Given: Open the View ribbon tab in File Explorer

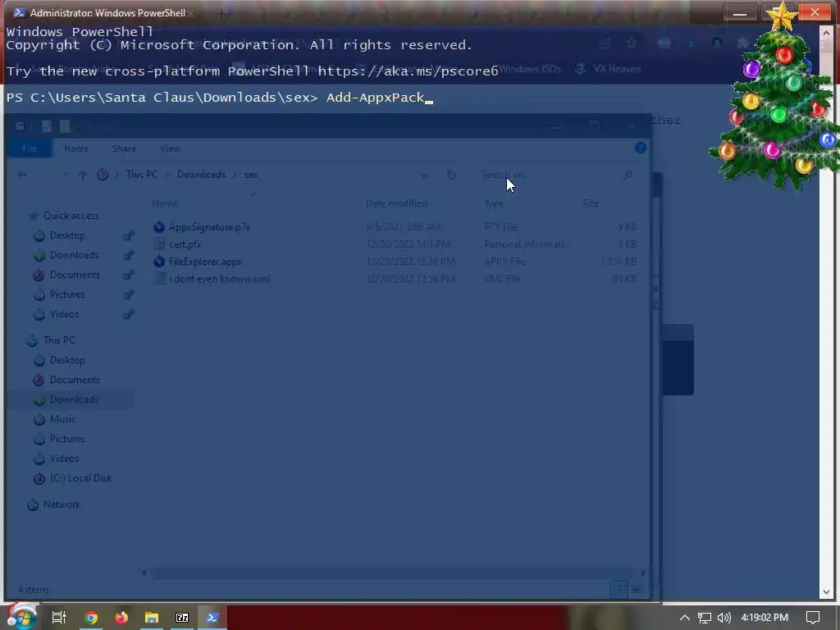Looking at the screenshot, I should click(x=170, y=148).
